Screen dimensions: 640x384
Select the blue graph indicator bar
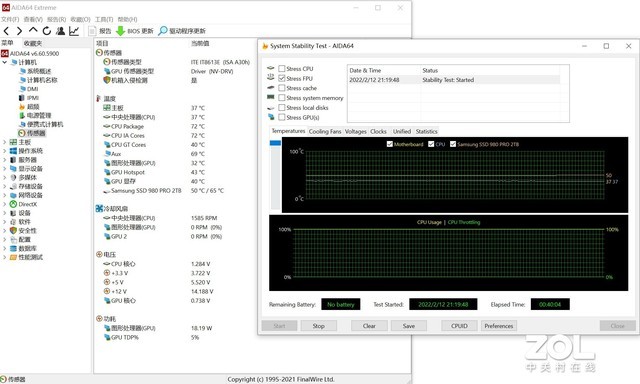pyautogui.click(x=276, y=143)
